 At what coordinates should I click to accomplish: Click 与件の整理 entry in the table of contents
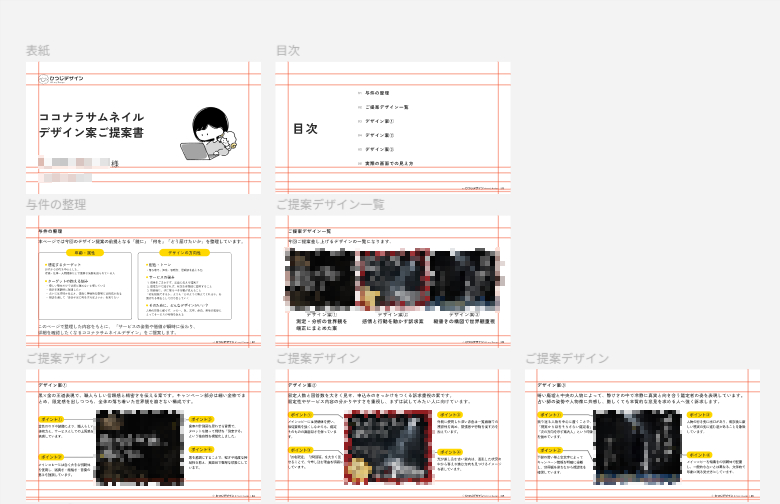[377, 93]
